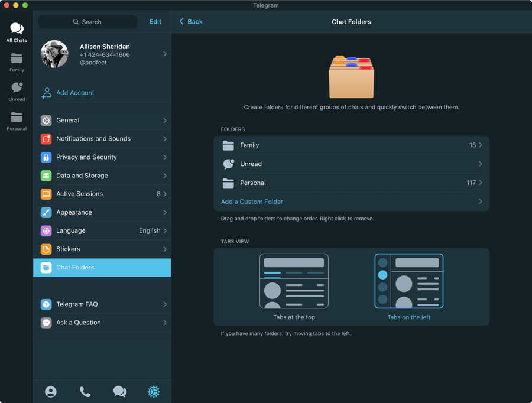This screenshot has width=532, height=403.
Task: Expand Personal folder chevron beside 117
Action: coord(481,183)
